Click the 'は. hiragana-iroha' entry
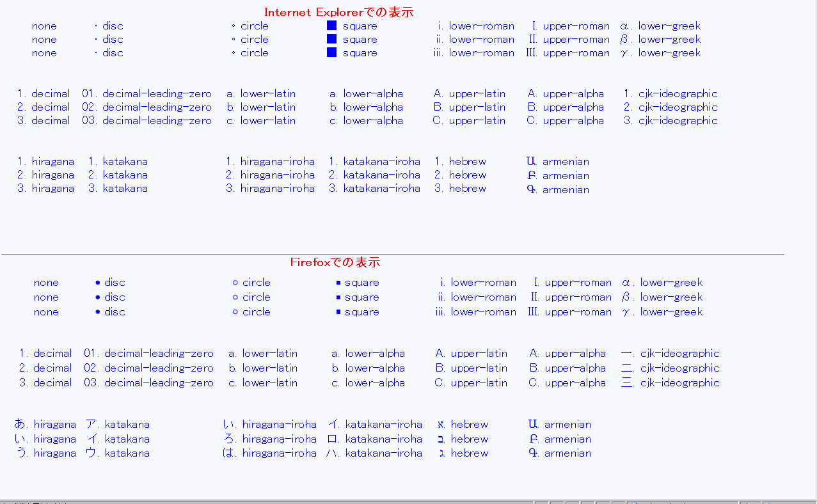817x504 pixels. point(270,453)
